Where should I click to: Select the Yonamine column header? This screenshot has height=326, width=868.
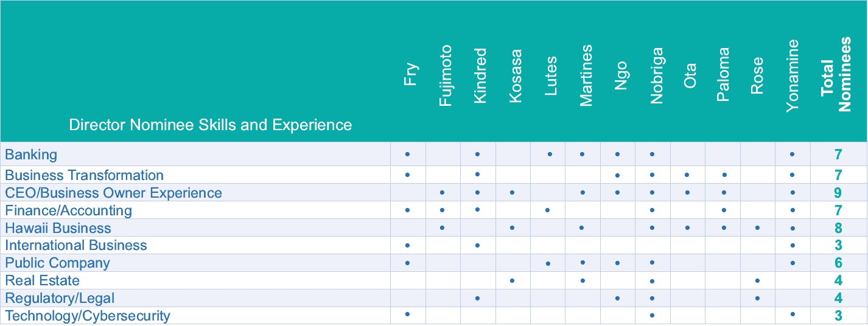click(x=792, y=76)
